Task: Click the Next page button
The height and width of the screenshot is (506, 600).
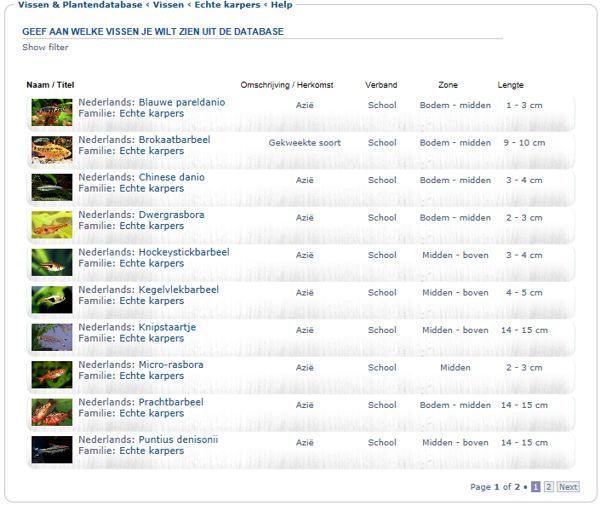Action: (x=568, y=487)
